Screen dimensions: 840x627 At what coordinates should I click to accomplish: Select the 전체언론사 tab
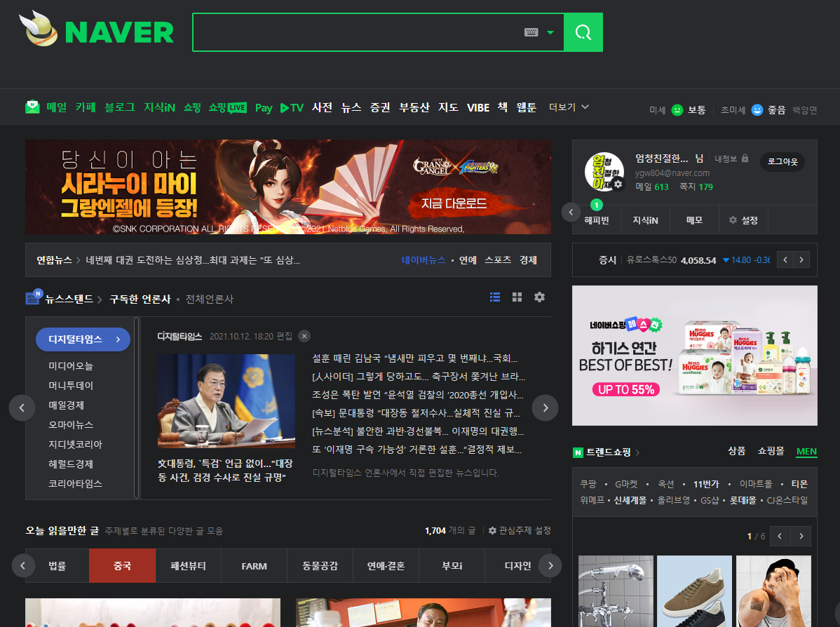pyautogui.click(x=210, y=299)
